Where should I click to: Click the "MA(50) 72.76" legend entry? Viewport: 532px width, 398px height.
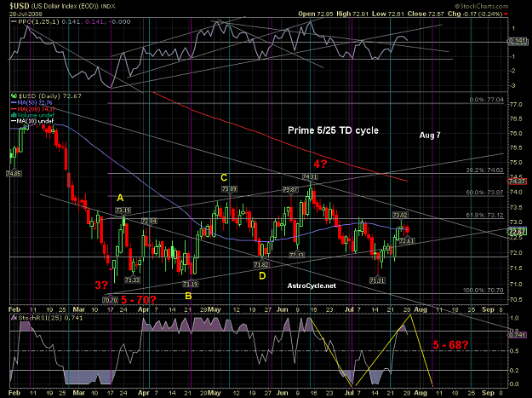(31, 102)
